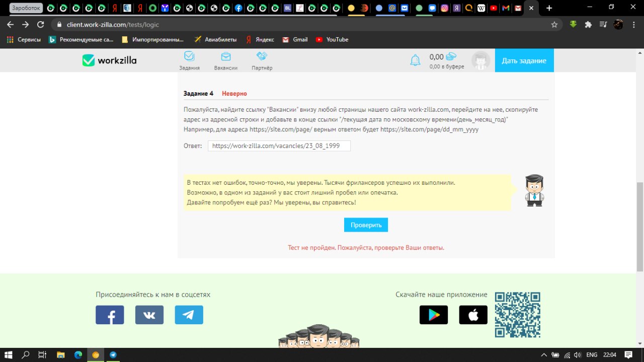Image resolution: width=644 pixels, height=362 pixels.
Task: Go back in browser history
Action: 11,24
